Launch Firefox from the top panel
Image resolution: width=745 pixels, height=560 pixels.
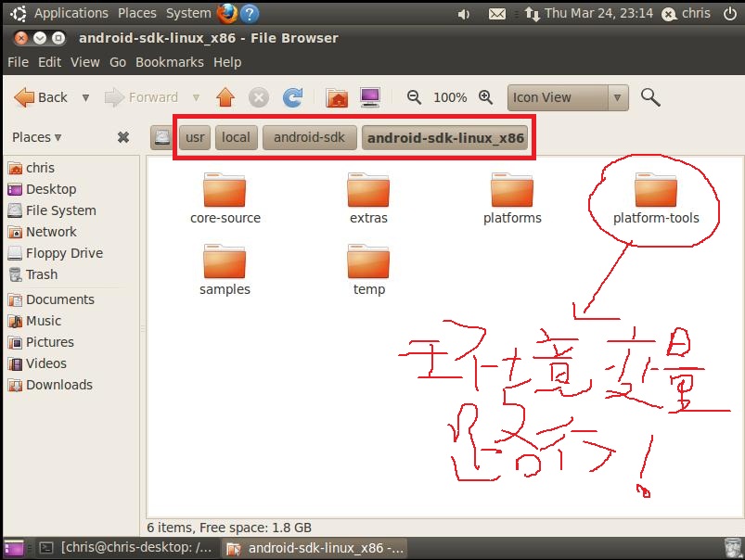227,13
